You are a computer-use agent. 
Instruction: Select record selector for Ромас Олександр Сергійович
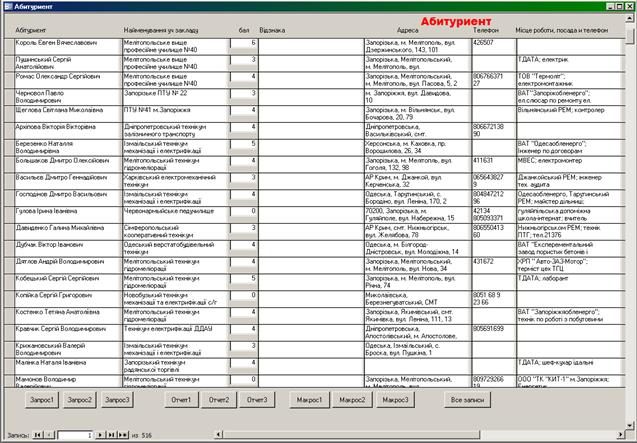coord(9,80)
